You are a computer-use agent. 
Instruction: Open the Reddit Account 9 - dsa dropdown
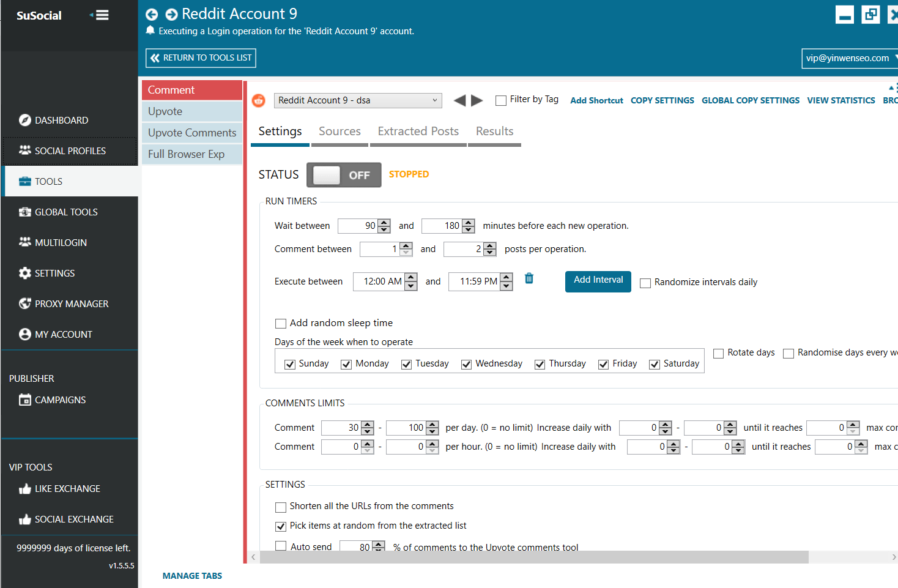point(358,100)
